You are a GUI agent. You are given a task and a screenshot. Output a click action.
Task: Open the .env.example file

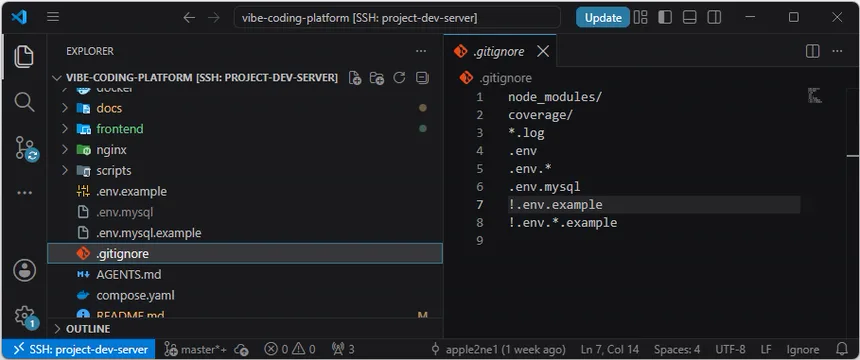(245, 192)
